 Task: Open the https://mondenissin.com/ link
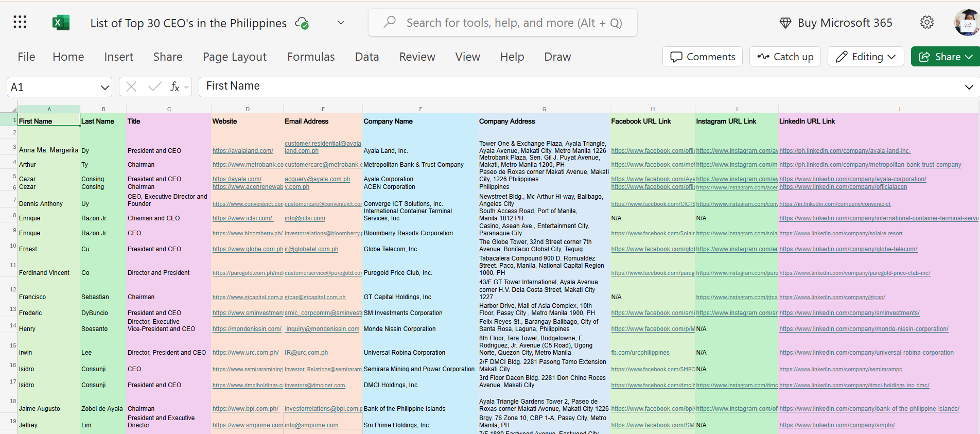247,329
